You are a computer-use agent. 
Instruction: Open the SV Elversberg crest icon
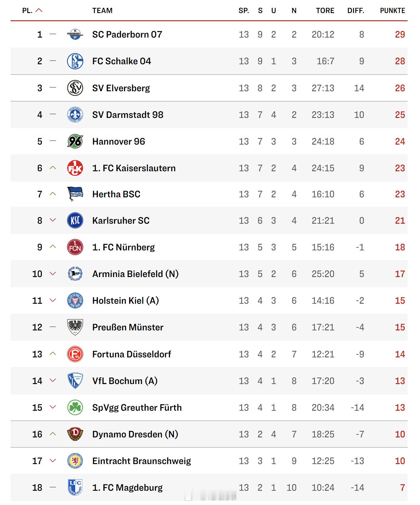(x=75, y=88)
